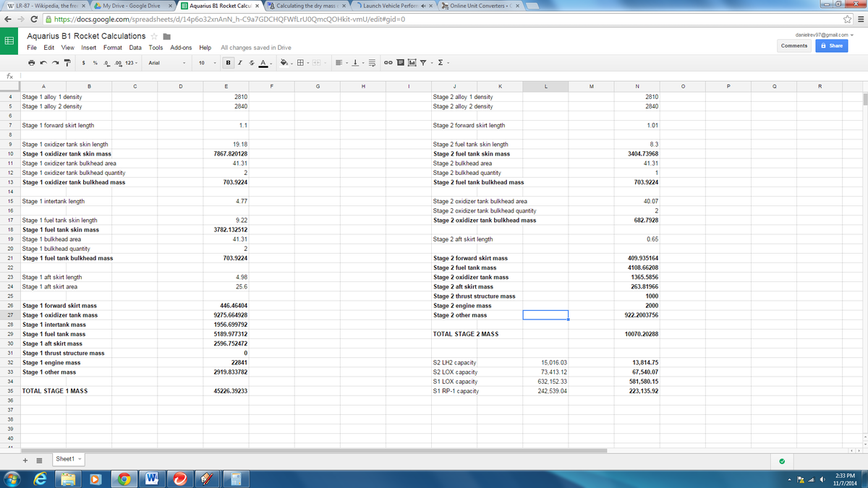Open Microsoft Word from the taskbar
This screenshot has height=488, width=868.
(154, 479)
